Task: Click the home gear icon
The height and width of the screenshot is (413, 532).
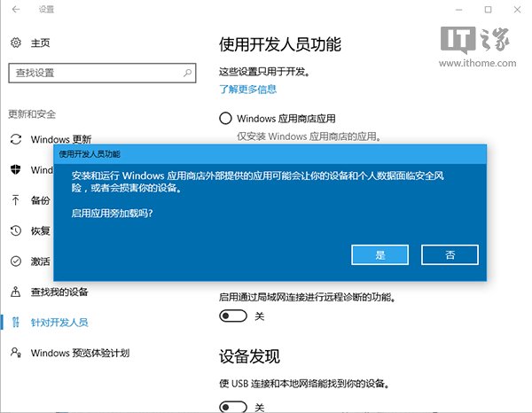Action: [16, 43]
